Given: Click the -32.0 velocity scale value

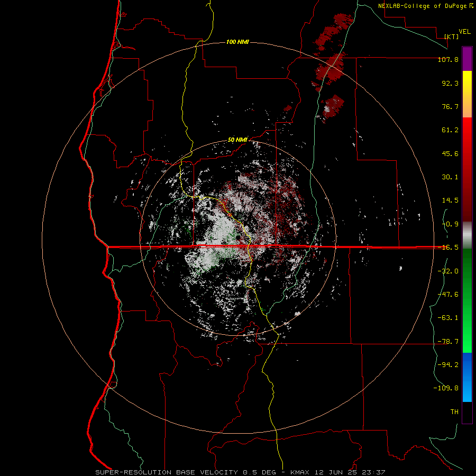Looking at the screenshot, I should click(x=448, y=271).
